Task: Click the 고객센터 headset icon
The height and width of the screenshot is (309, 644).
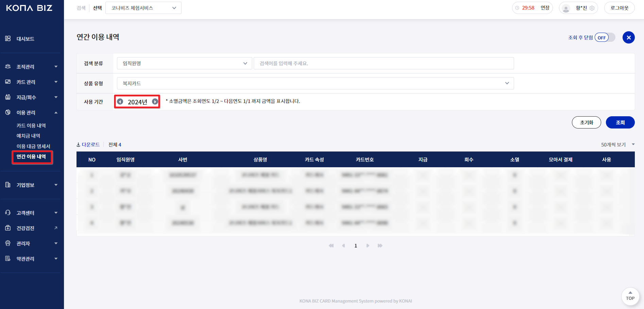Action: click(x=8, y=213)
